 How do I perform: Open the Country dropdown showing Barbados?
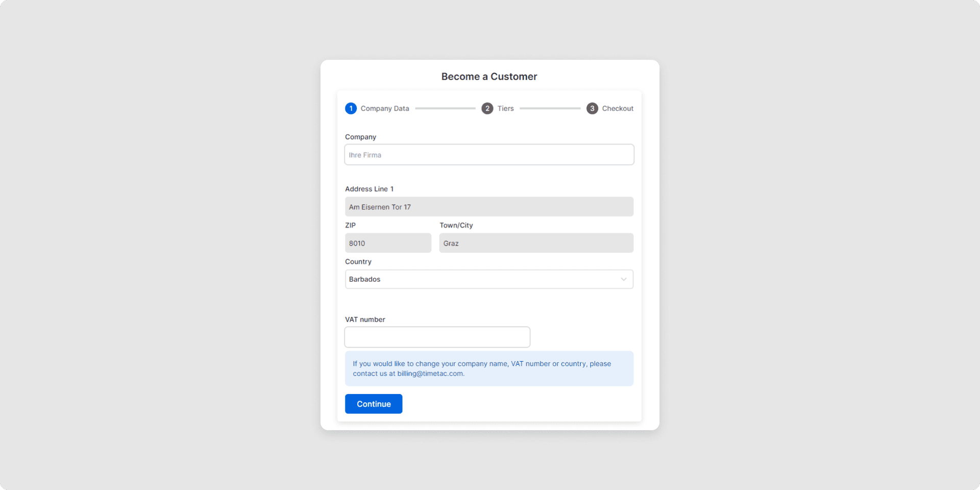pyautogui.click(x=480, y=279)
